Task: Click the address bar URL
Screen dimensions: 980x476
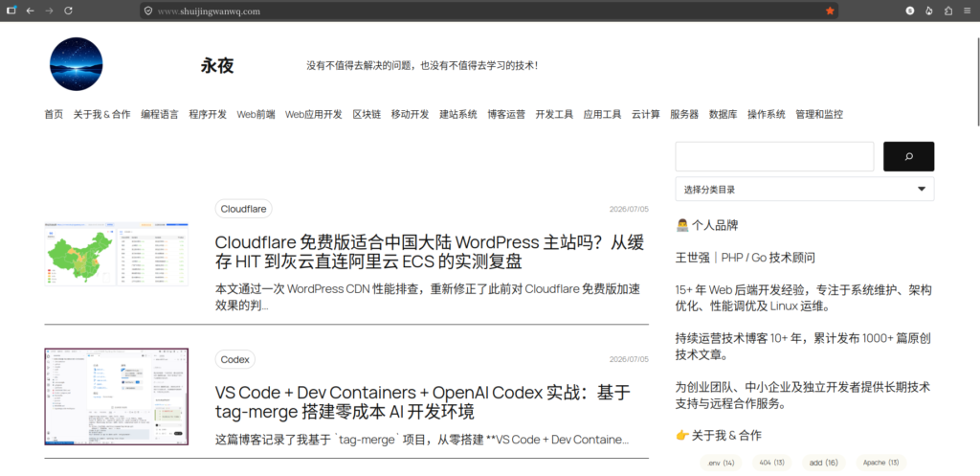Action: click(209, 11)
